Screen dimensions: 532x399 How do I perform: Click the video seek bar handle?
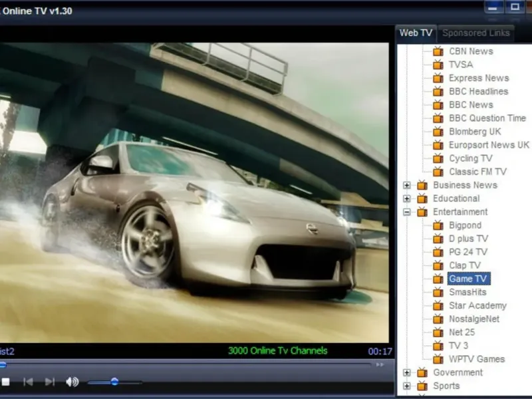click(x=3, y=365)
